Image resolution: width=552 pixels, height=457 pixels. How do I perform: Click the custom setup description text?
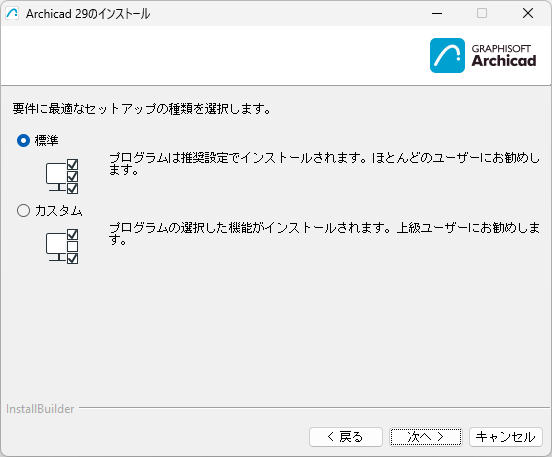[324, 234]
